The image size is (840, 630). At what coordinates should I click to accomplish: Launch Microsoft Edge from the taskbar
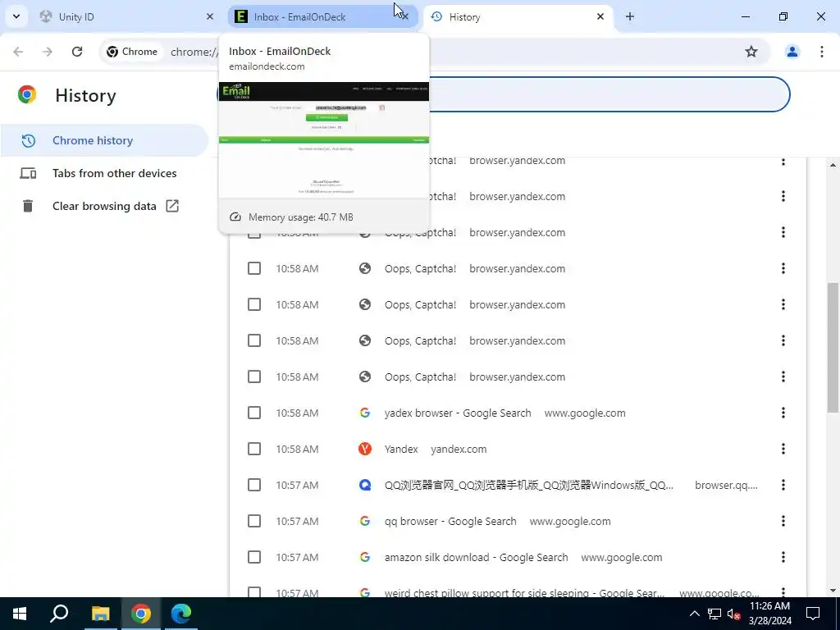(x=181, y=614)
